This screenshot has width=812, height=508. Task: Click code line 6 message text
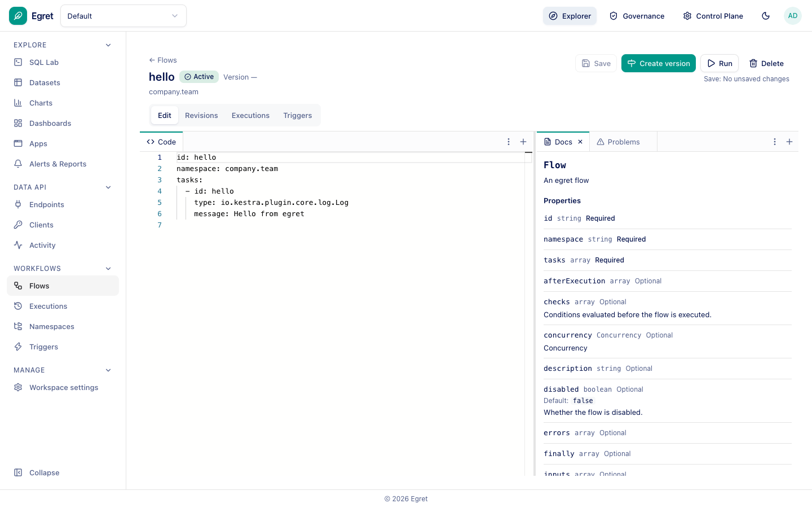point(249,214)
